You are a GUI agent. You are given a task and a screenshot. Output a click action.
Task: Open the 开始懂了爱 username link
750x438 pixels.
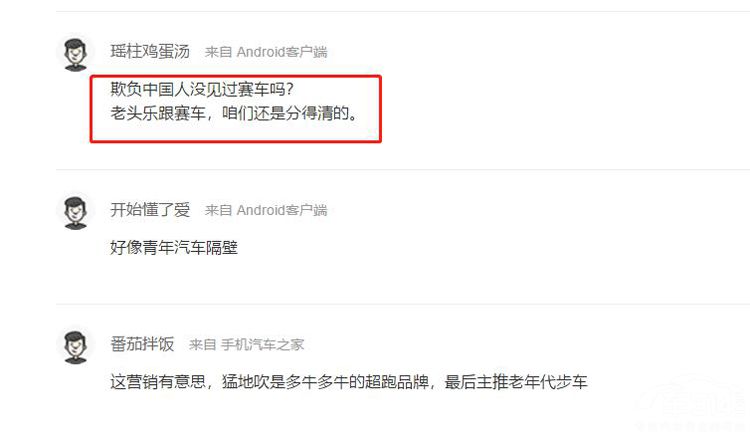click(x=150, y=209)
